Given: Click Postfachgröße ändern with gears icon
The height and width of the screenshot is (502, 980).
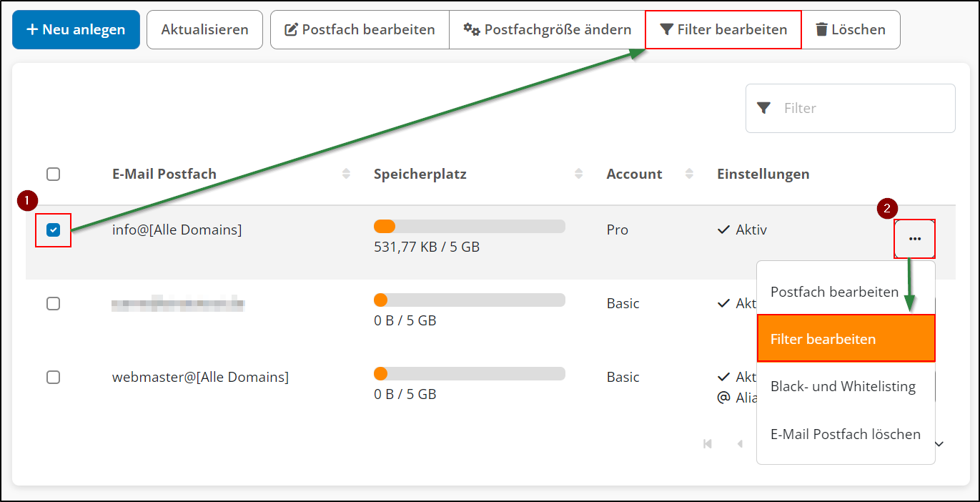Looking at the screenshot, I should click(547, 30).
